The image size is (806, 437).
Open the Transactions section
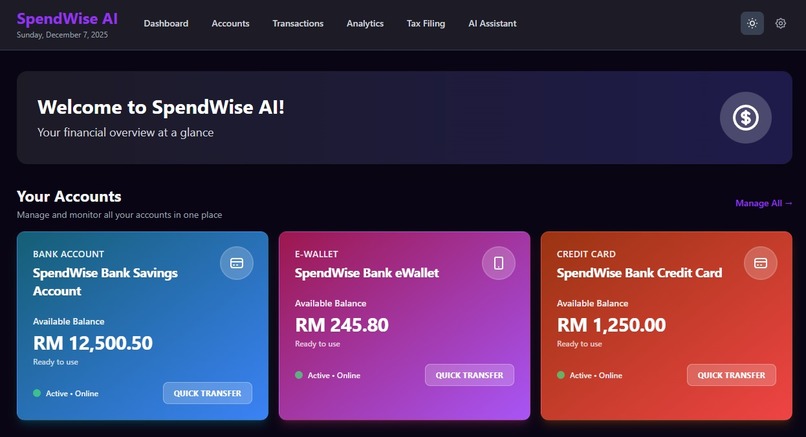[x=298, y=24]
